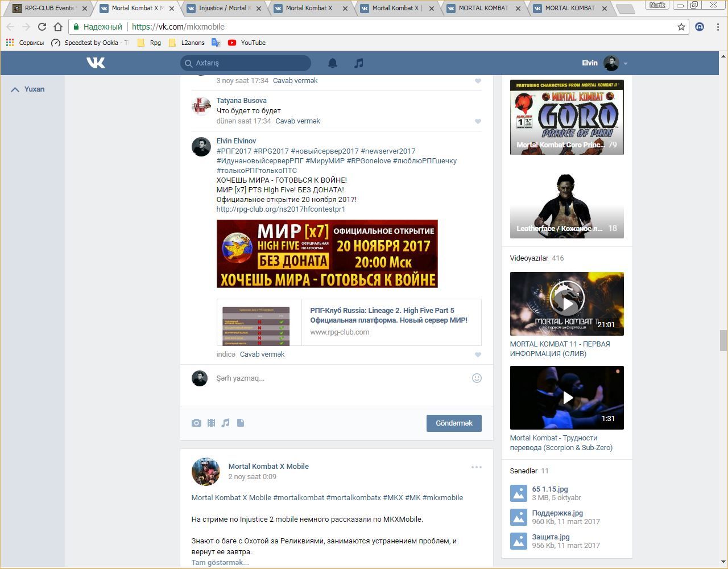Play the Scorpion & Sub-Zero video
Image resolution: width=728 pixels, height=569 pixels.
click(x=566, y=398)
